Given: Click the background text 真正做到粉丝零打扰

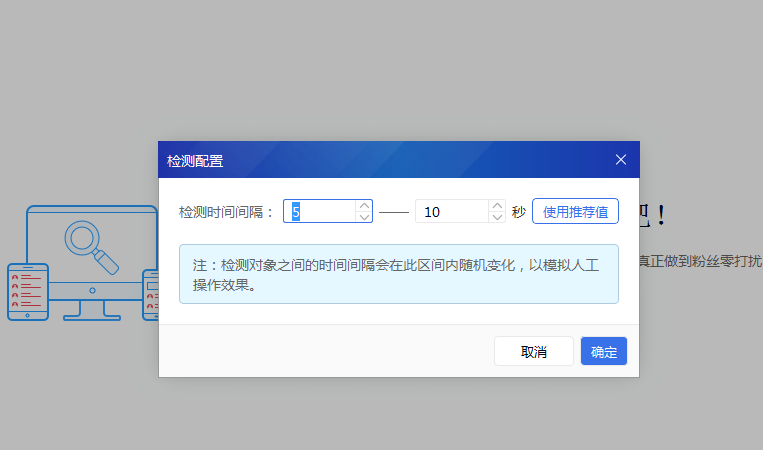Looking at the screenshot, I should pyautogui.click(x=700, y=261).
